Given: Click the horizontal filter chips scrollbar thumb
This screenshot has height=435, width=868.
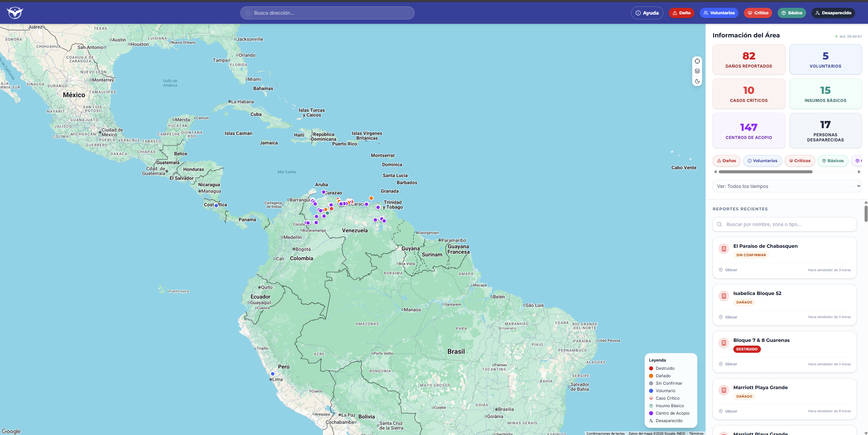Looking at the screenshot, I should 765,172.
